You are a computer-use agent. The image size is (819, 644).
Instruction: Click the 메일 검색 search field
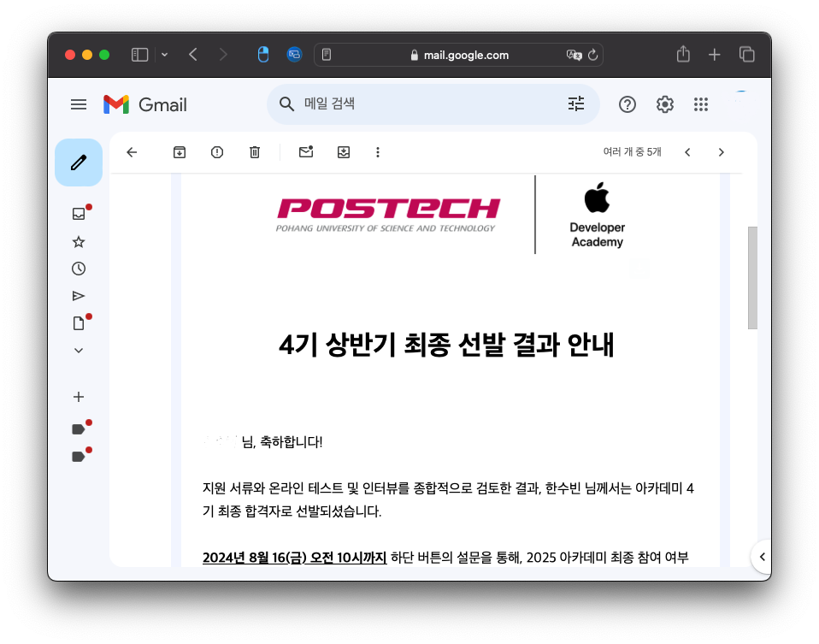(433, 104)
